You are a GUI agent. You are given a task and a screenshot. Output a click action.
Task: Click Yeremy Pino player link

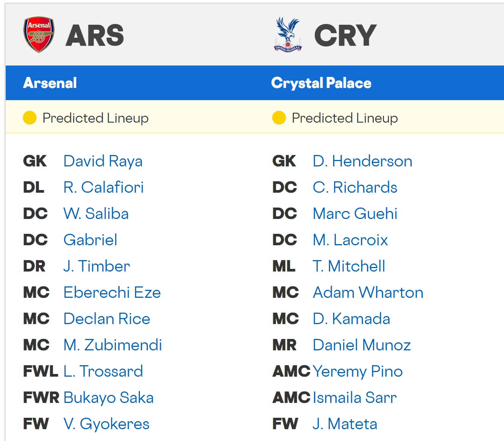click(x=357, y=371)
